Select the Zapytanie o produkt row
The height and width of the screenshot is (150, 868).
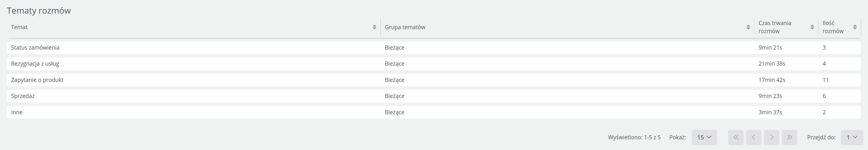pos(434,80)
